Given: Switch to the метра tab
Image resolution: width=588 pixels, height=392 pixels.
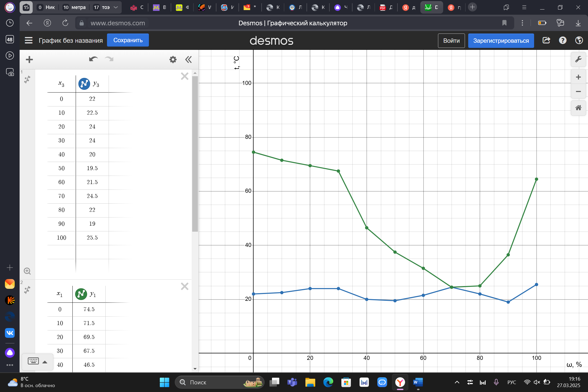Looking at the screenshot, I should (74, 7).
